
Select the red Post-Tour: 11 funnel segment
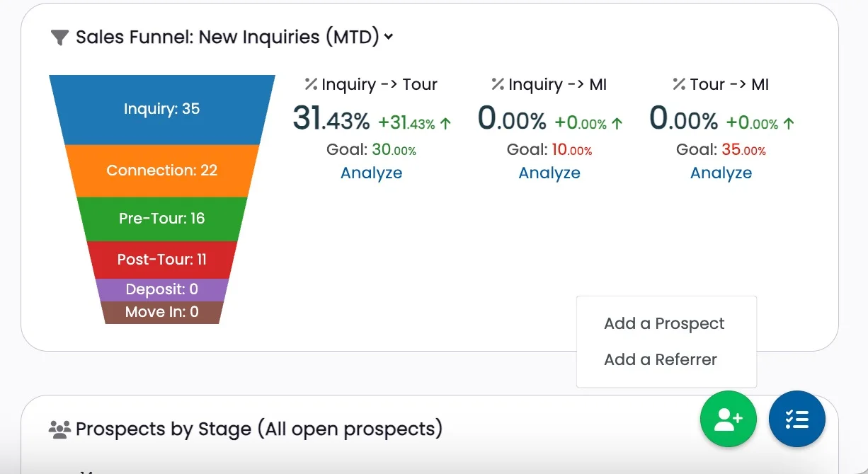161,260
